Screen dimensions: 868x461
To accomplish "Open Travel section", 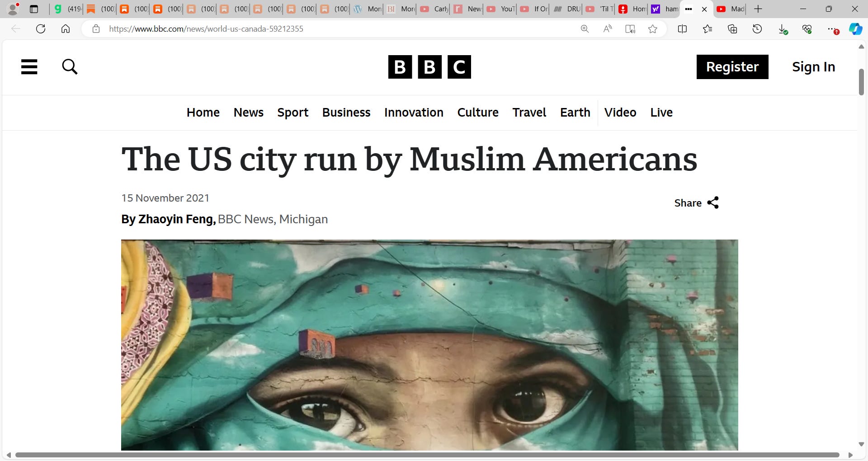I will click(x=529, y=113).
